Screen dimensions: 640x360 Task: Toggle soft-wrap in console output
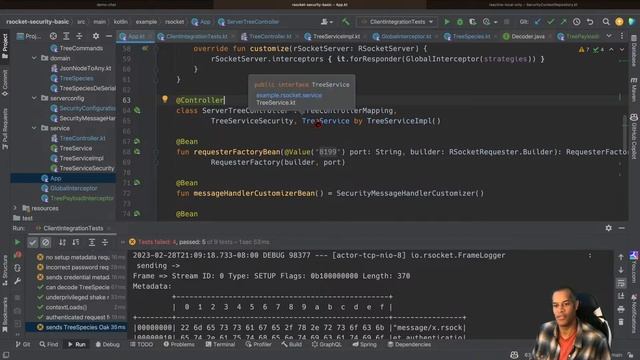[x=621, y=283]
